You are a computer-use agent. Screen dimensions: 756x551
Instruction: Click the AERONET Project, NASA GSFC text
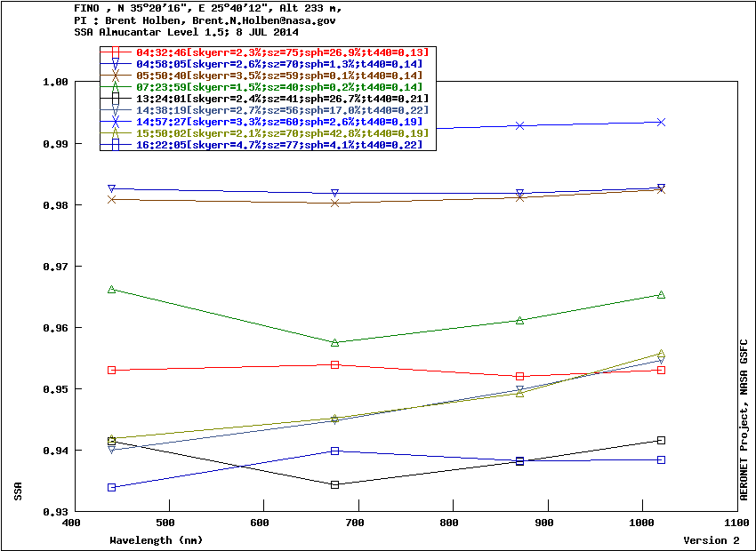point(744,419)
